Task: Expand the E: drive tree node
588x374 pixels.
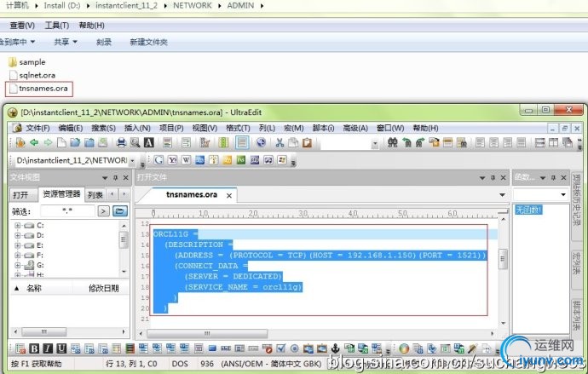Action: point(17,245)
